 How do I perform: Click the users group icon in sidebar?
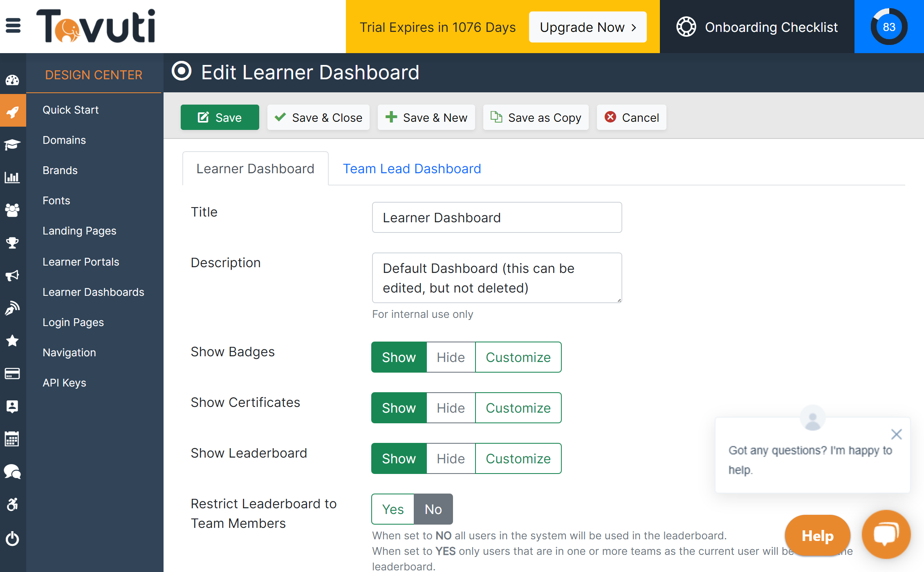pyautogui.click(x=13, y=210)
